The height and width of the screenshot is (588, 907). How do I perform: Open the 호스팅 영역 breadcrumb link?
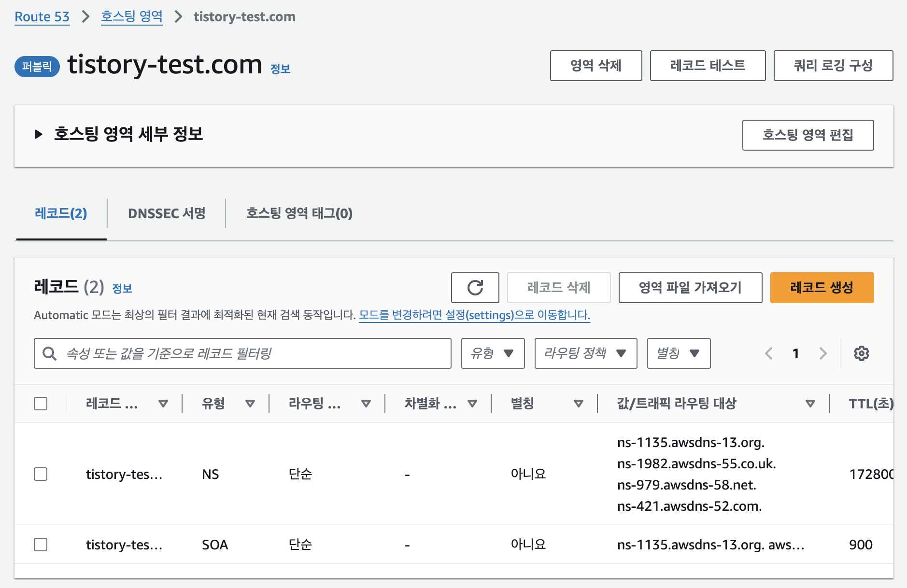coord(131,17)
